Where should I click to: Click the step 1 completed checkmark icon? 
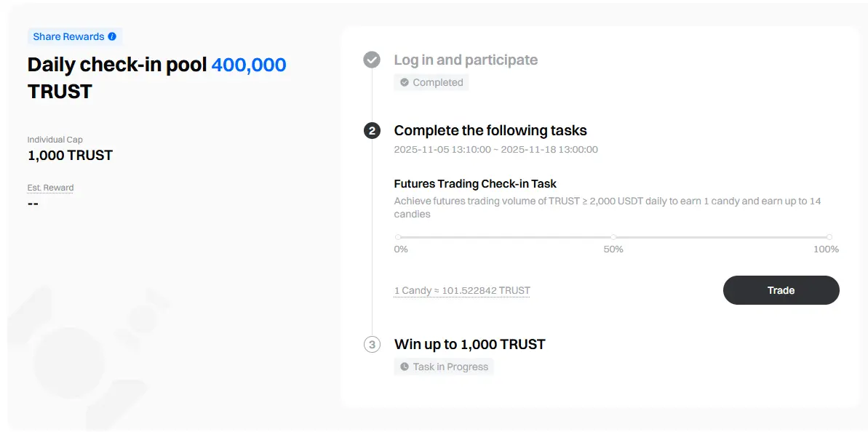[372, 60]
